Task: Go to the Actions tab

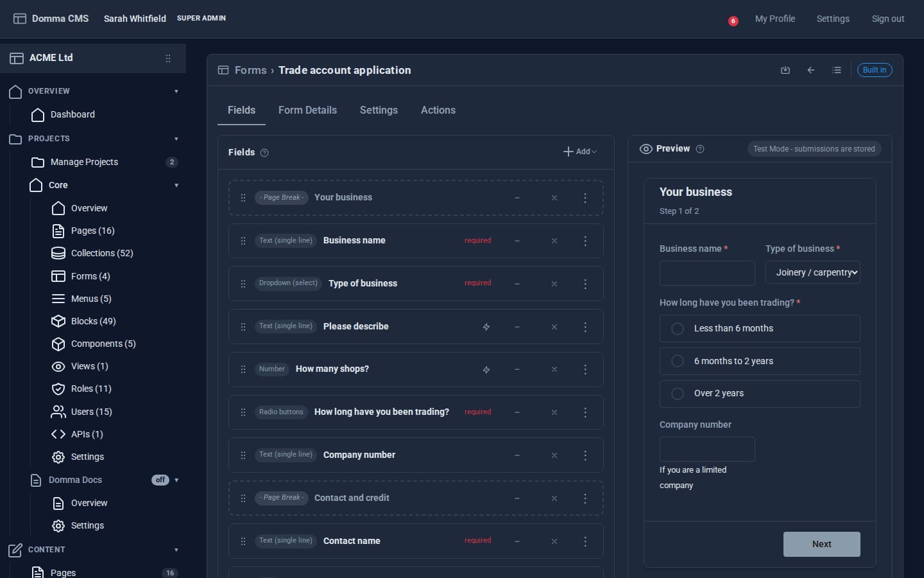Action: tap(438, 110)
